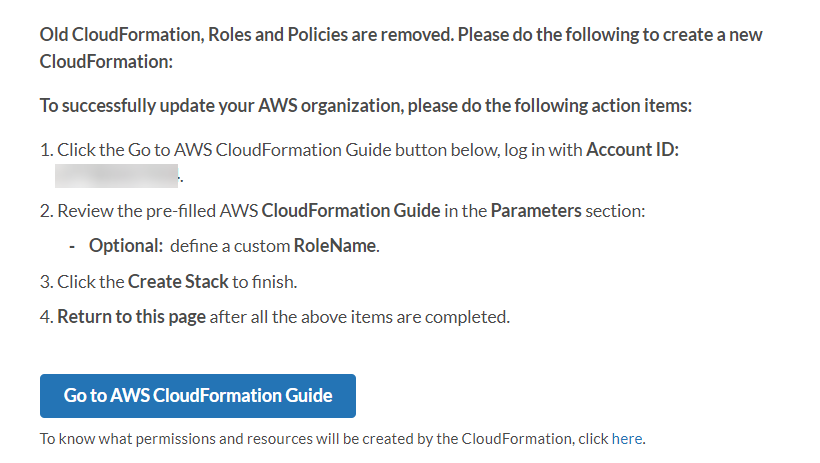Click 'create a new CloudFormation:' heading text

[106, 61]
